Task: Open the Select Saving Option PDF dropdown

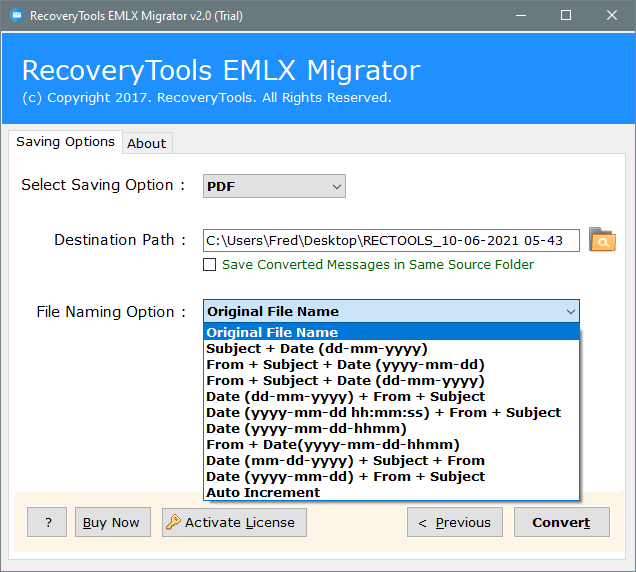Action: pos(274,186)
